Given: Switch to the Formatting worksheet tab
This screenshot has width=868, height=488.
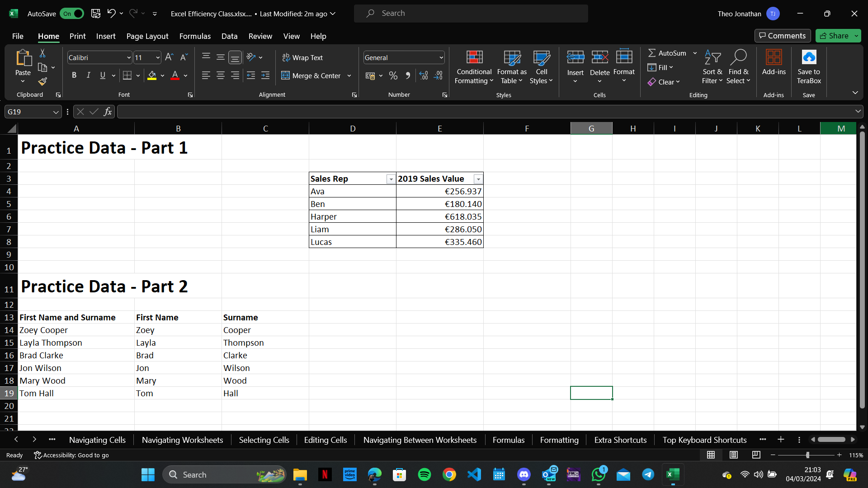Looking at the screenshot, I should tap(559, 440).
